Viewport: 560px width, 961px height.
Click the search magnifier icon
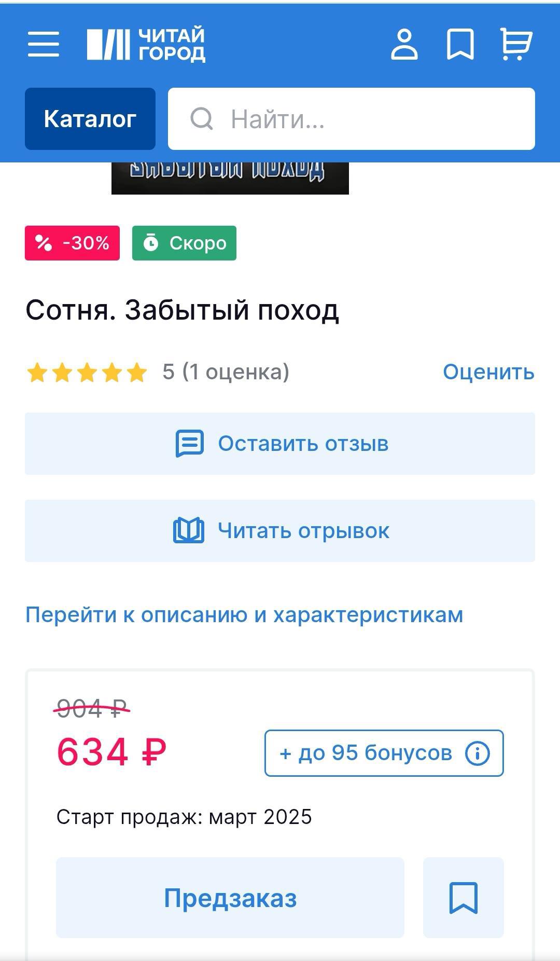click(202, 119)
